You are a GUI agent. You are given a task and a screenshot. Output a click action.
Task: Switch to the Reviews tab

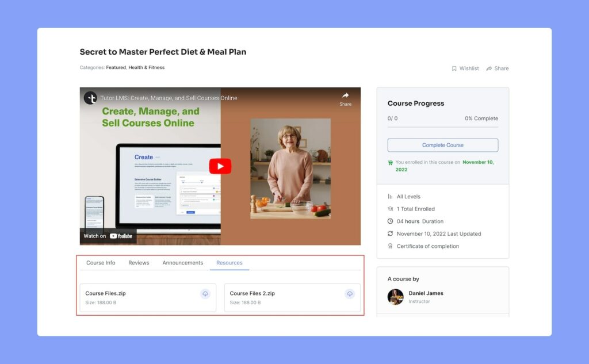139,263
